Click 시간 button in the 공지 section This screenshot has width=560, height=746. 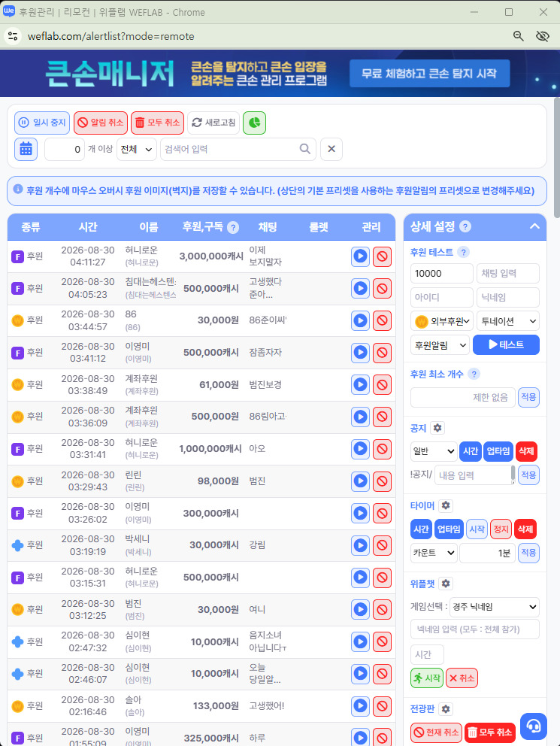pos(471,451)
